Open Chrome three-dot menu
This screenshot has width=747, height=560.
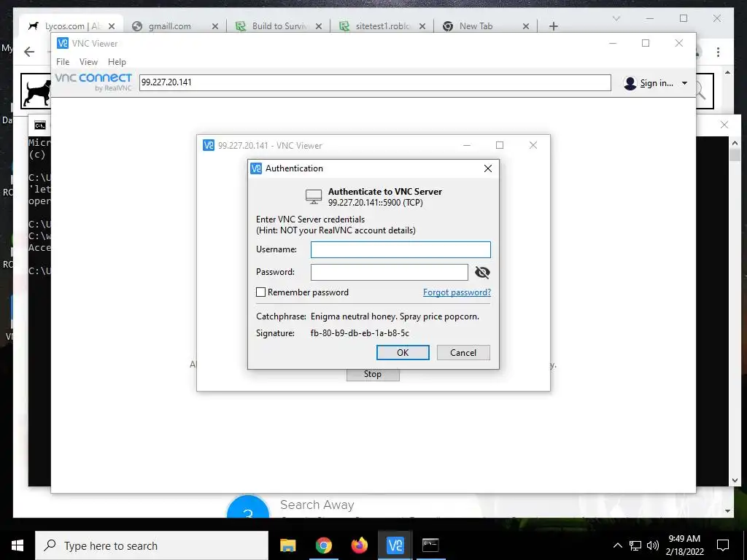pos(718,52)
